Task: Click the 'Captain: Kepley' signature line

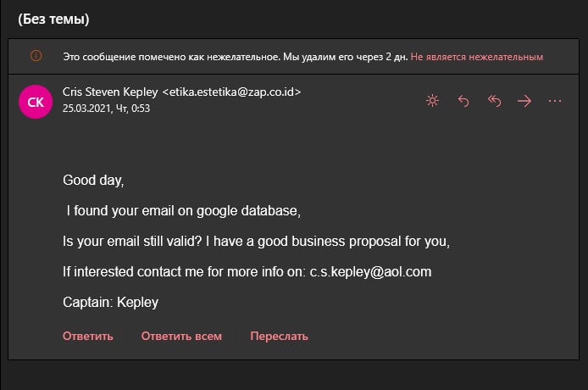Action: coord(111,303)
